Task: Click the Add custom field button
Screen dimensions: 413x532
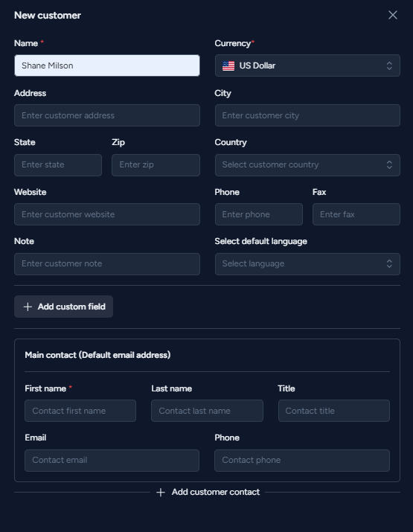Action: click(x=63, y=307)
